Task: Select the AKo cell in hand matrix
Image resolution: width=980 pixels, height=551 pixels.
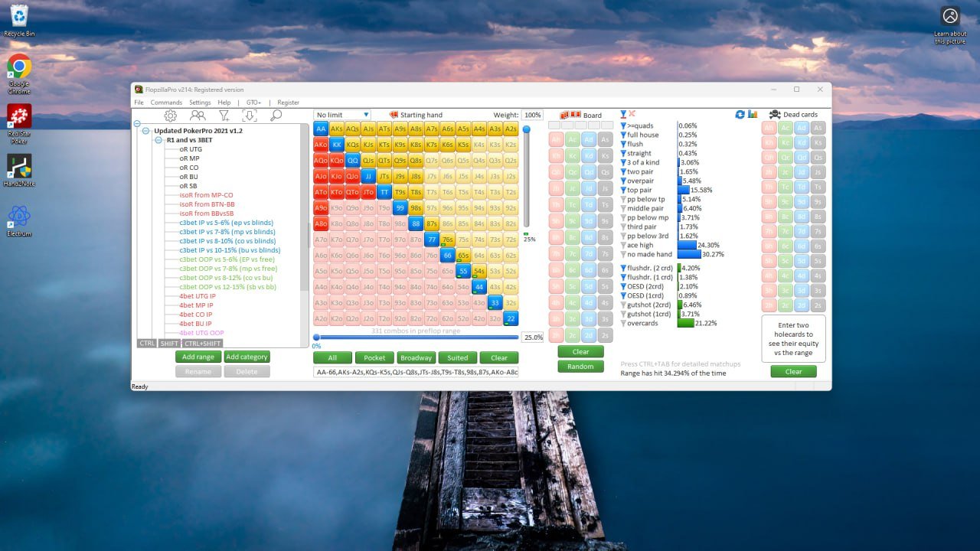Action: [321, 145]
